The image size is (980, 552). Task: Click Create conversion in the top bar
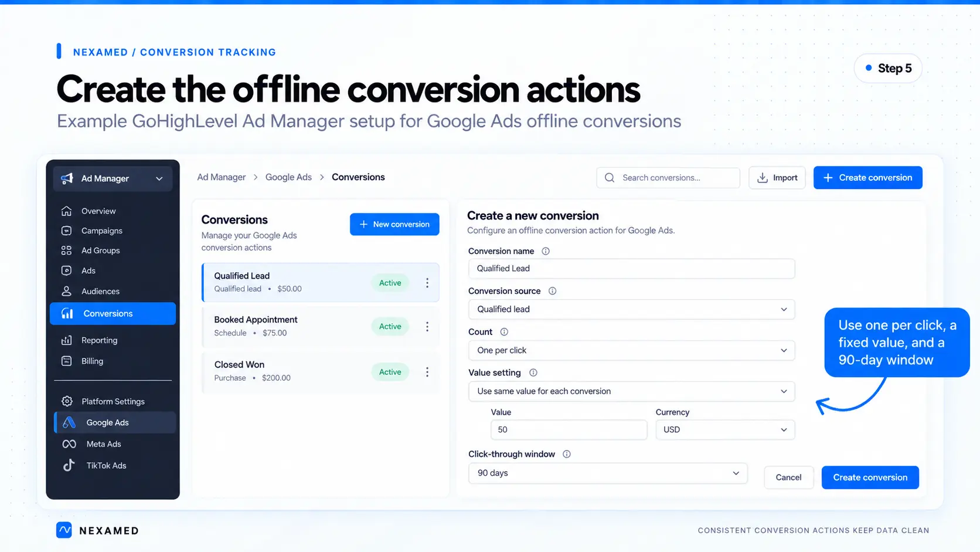[x=867, y=178]
